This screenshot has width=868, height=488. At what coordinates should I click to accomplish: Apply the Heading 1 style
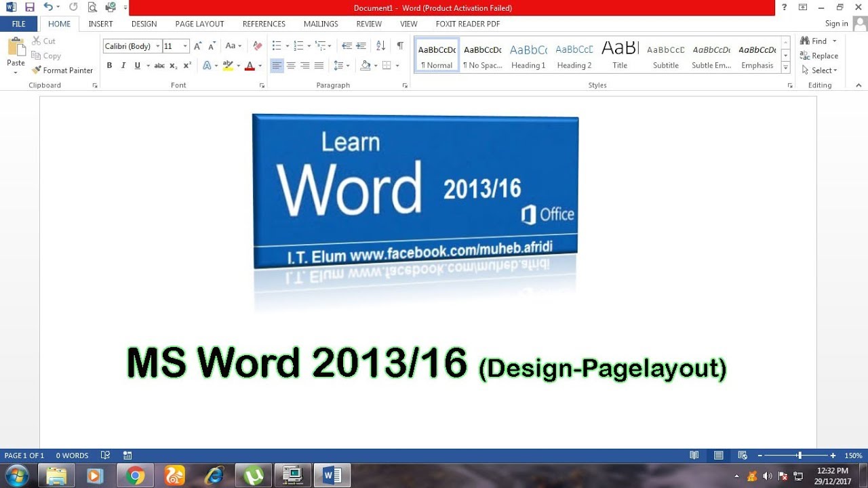point(528,56)
